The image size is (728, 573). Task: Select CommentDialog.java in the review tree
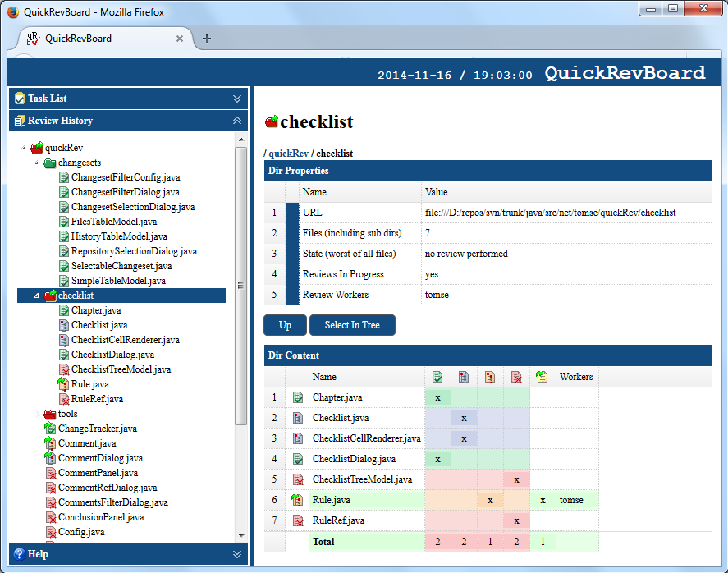[x=100, y=458]
